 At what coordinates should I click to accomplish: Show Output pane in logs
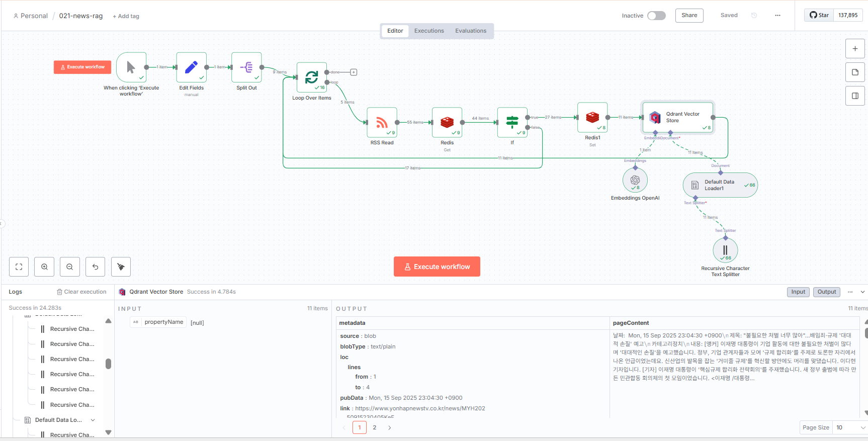[827, 292]
